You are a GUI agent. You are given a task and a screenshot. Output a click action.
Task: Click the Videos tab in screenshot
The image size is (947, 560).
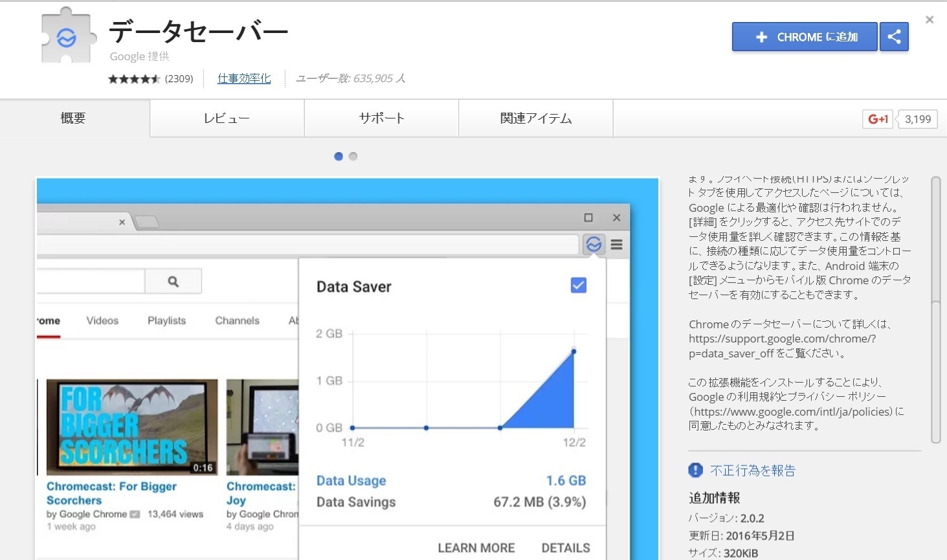102,320
